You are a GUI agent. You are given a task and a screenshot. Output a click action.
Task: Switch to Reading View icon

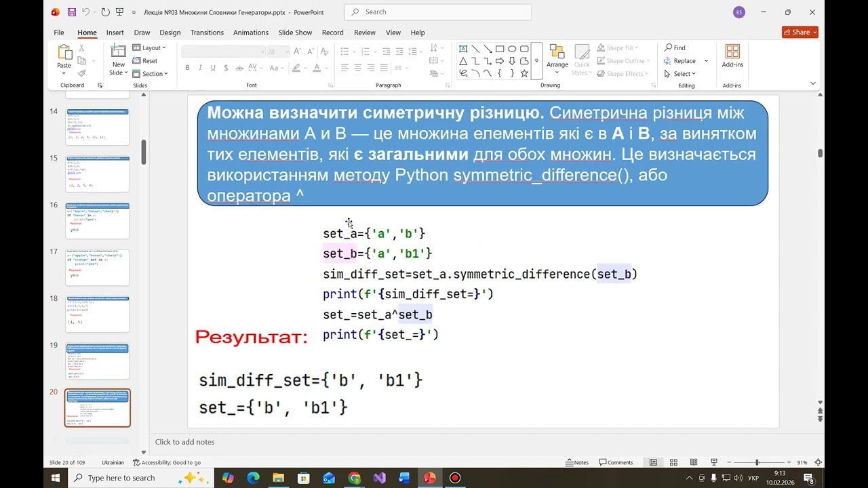(x=694, y=462)
